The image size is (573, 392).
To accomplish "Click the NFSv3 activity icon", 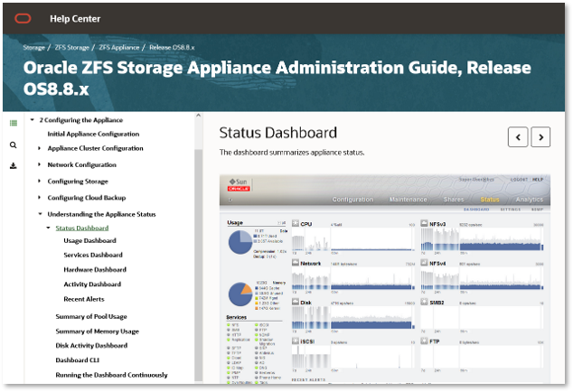I will [424, 223].
